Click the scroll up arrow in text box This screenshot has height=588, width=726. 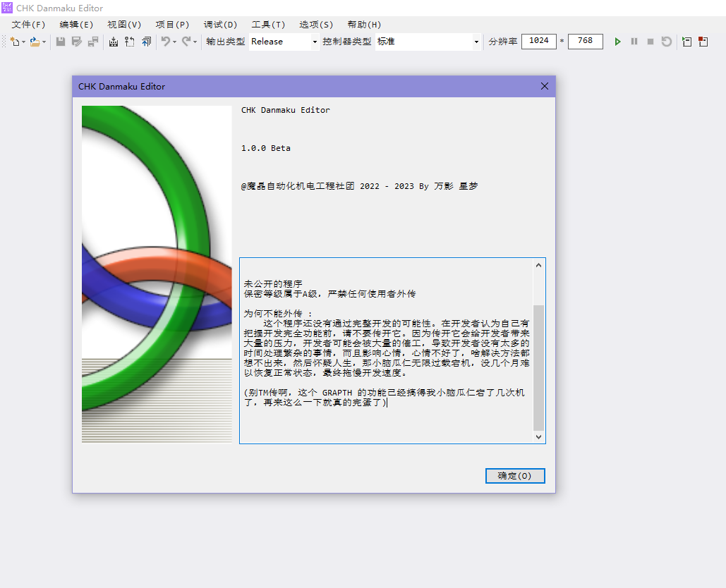539,266
